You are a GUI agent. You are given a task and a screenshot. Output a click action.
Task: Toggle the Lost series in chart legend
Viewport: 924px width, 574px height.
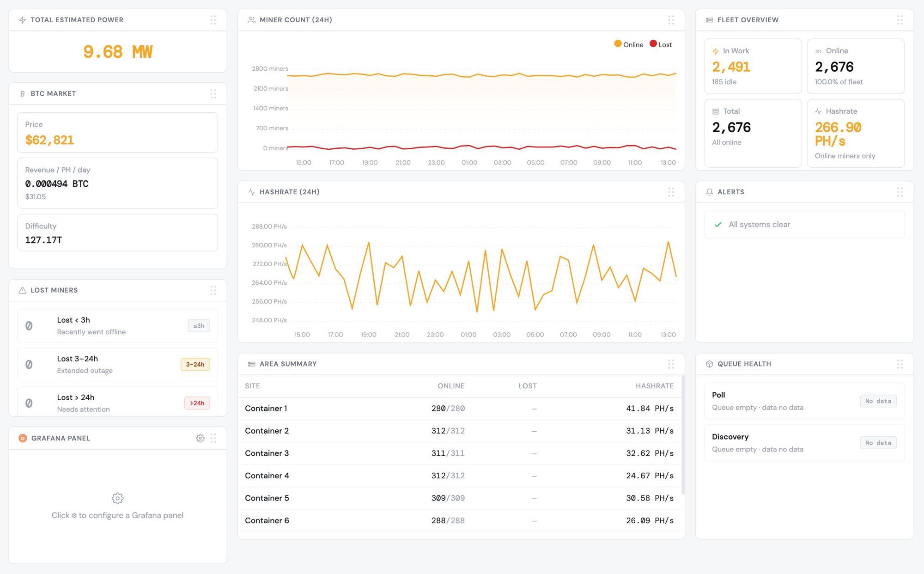pos(661,44)
